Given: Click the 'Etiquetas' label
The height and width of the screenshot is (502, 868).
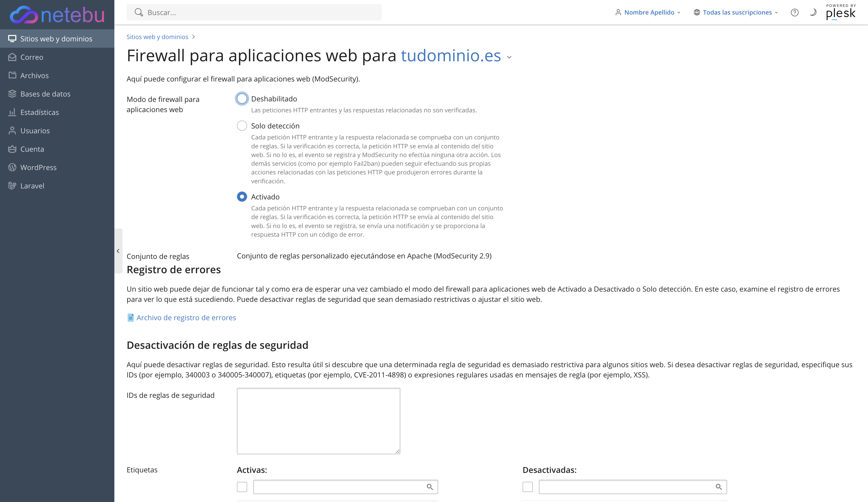Looking at the screenshot, I should (x=142, y=470).
